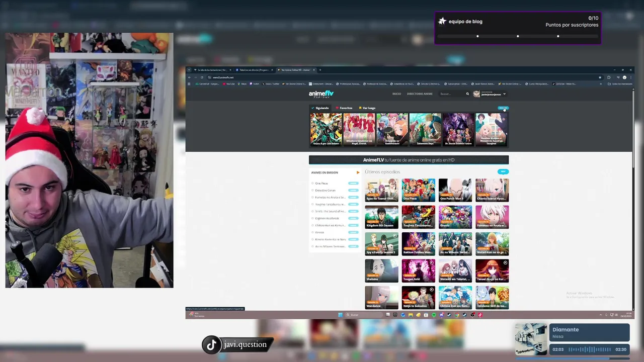This screenshot has height=362, width=644.
Task: Play the One Punch Man 3 episode card
Action: click(x=455, y=190)
